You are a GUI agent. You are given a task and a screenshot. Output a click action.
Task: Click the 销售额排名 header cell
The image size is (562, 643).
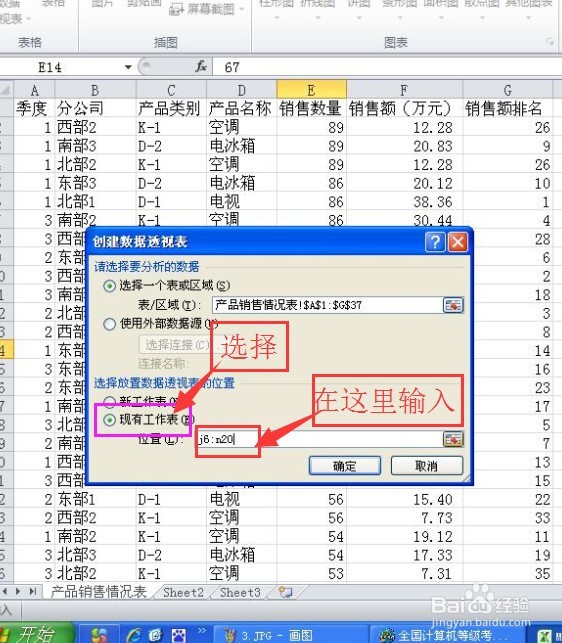(x=508, y=108)
